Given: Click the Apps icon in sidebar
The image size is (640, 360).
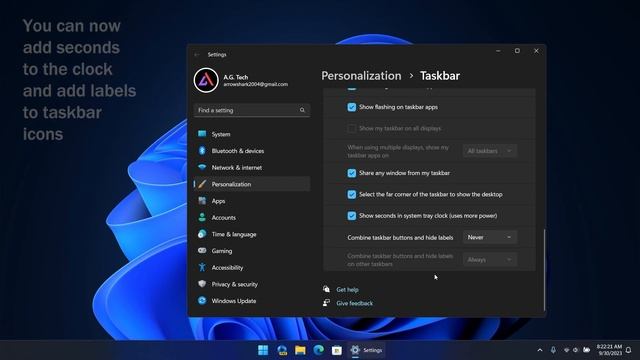Looking at the screenshot, I should pyautogui.click(x=202, y=200).
